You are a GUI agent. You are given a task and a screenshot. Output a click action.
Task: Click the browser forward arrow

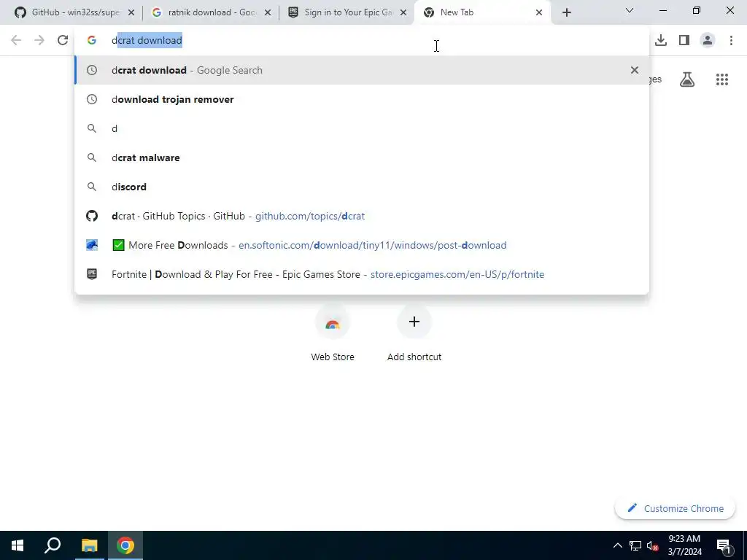pos(39,40)
